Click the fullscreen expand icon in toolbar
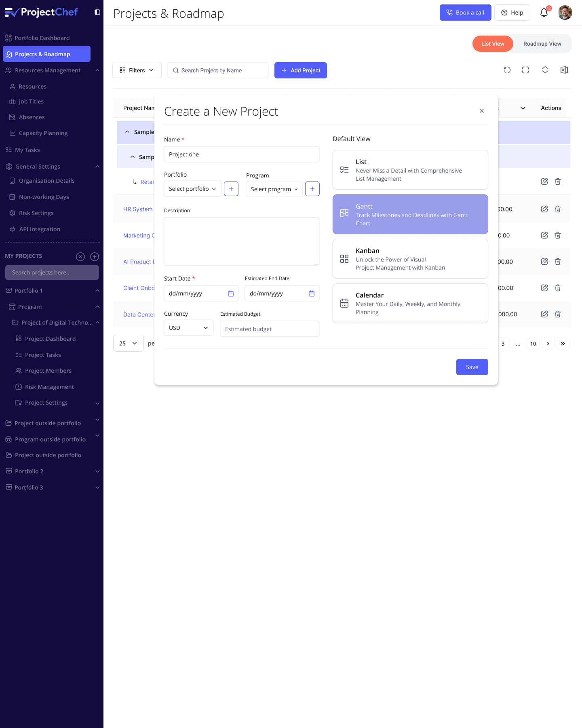The height and width of the screenshot is (728, 582). click(525, 70)
